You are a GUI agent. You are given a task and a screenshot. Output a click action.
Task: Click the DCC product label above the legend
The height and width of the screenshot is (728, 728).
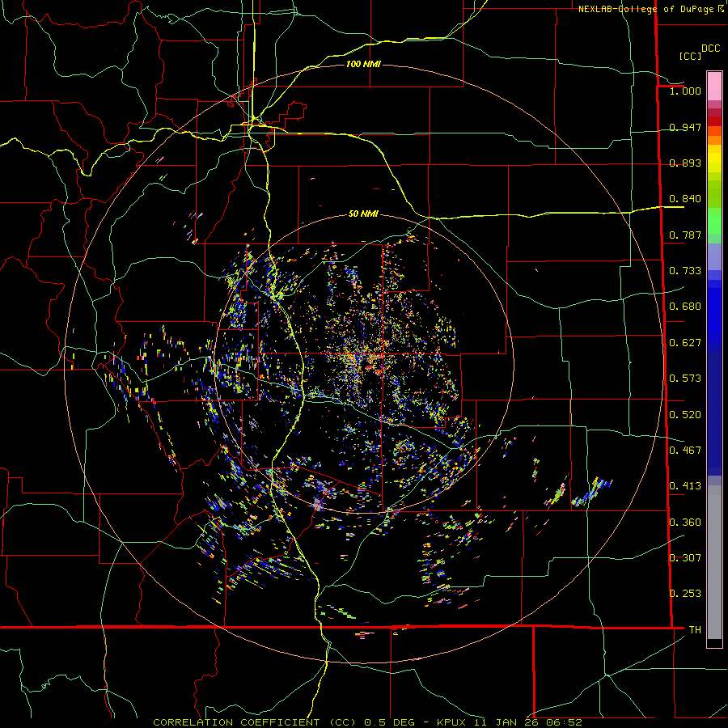pos(711,49)
